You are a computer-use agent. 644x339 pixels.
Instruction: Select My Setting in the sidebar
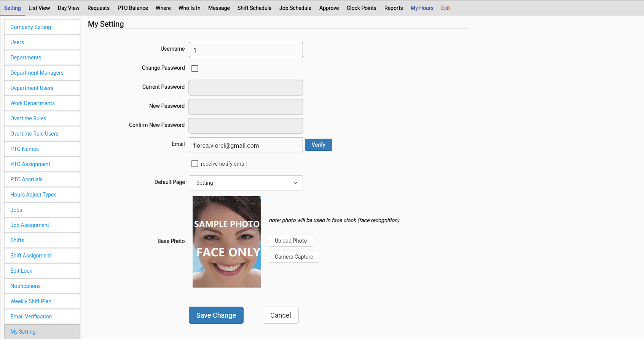(42, 332)
